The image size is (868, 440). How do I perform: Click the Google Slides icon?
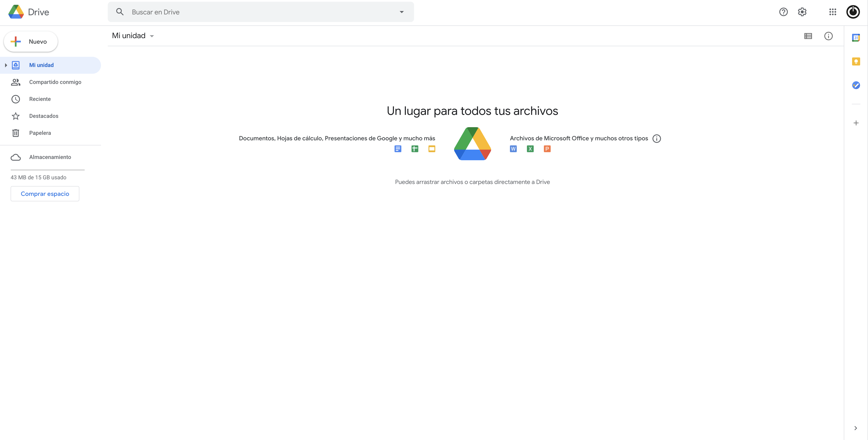(432, 149)
